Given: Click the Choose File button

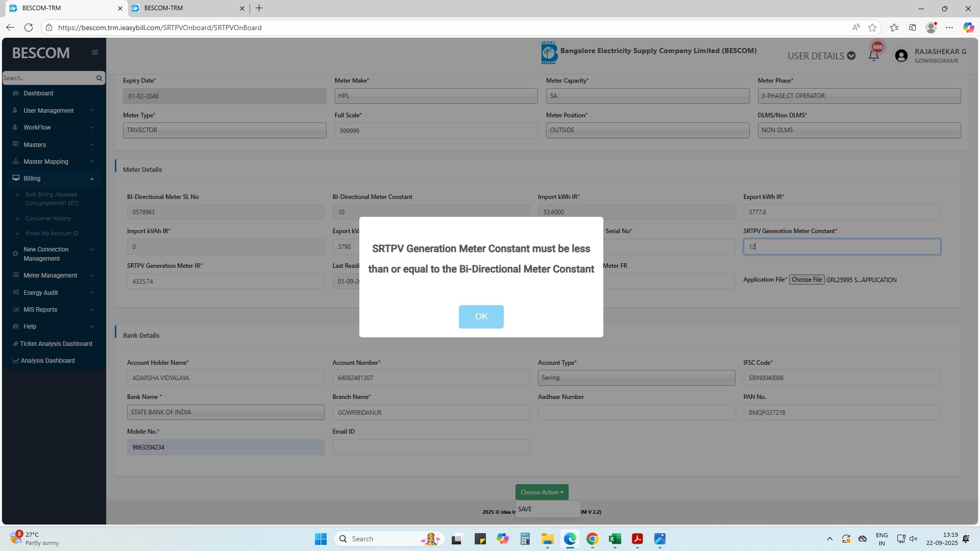Looking at the screenshot, I should (x=806, y=280).
